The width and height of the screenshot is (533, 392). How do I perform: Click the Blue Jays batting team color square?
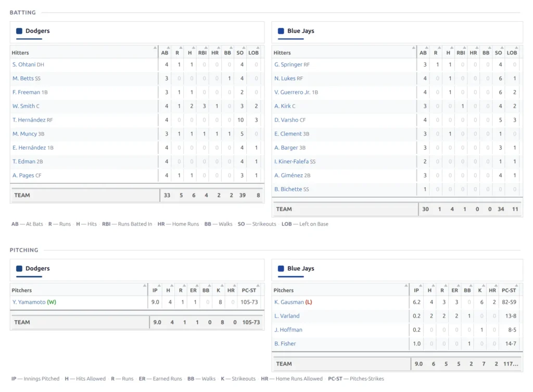281,31
